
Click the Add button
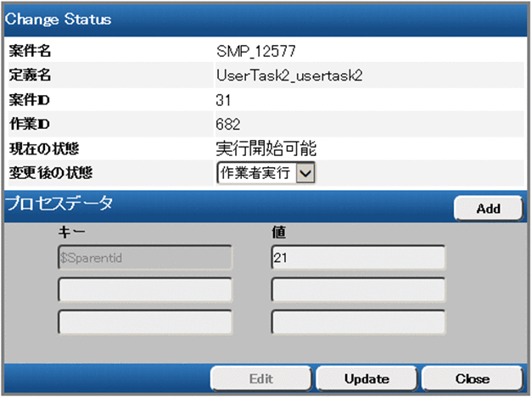tap(488, 209)
